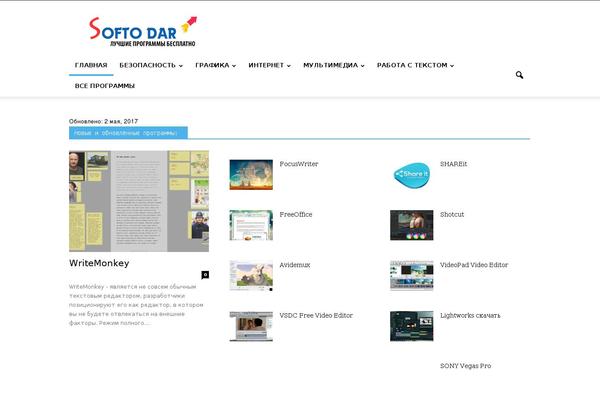Open the ГРАФИКА menu
The width and height of the screenshot is (600, 400).
tap(212, 65)
